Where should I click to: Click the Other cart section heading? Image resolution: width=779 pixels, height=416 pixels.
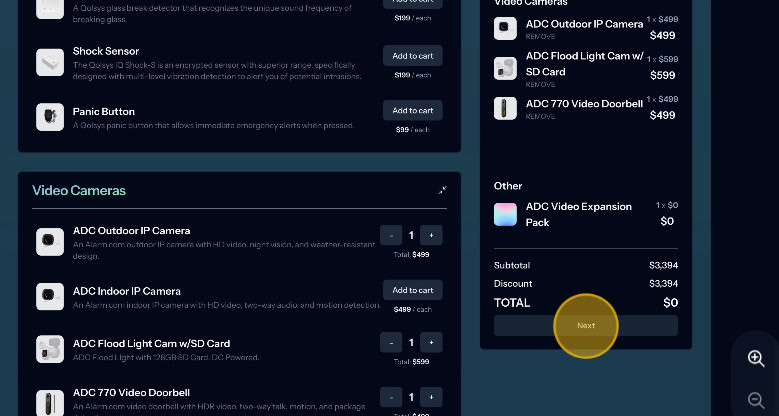[x=508, y=186]
